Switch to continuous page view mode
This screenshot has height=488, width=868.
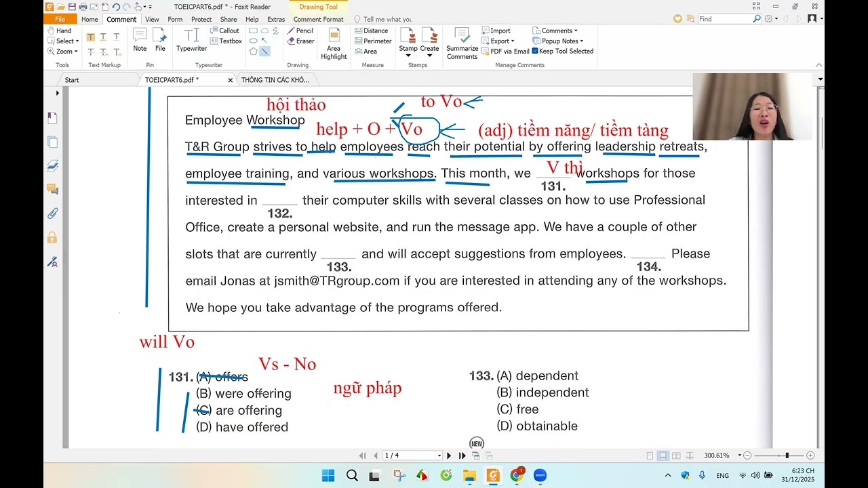(x=663, y=455)
